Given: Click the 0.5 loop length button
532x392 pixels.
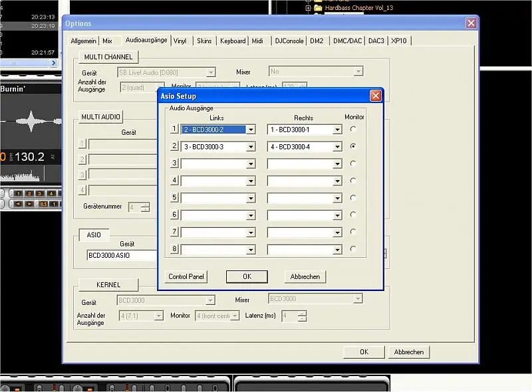Looking at the screenshot, I should click(43, 203).
